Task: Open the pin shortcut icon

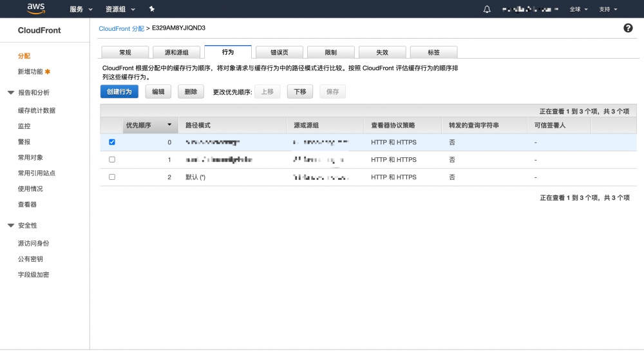Action: pyautogui.click(x=151, y=9)
